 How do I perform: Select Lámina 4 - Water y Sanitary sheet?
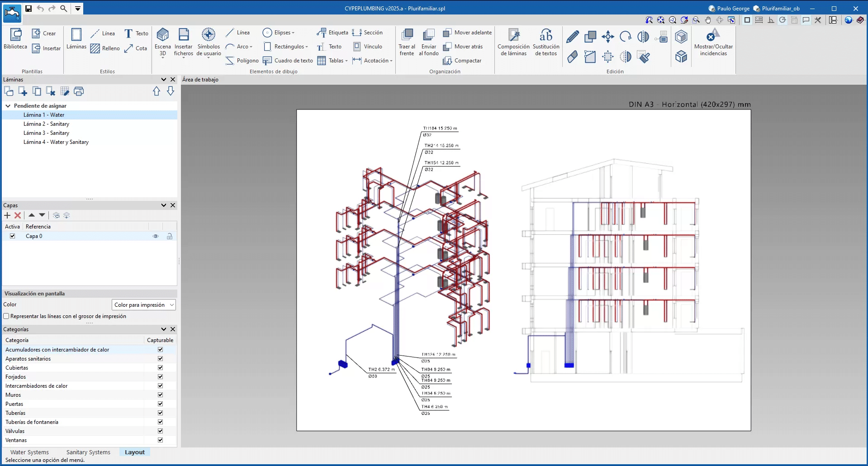click(x=56, y=142)
